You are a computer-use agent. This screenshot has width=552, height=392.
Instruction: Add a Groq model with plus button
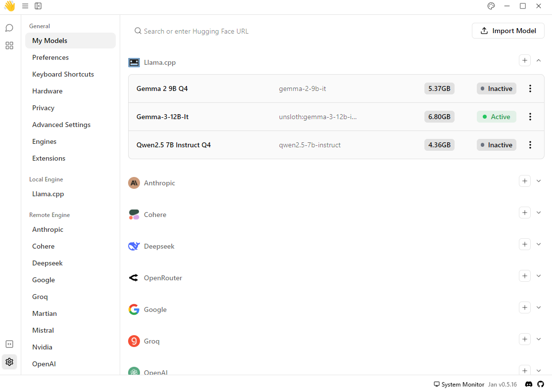tap(524, 339)
